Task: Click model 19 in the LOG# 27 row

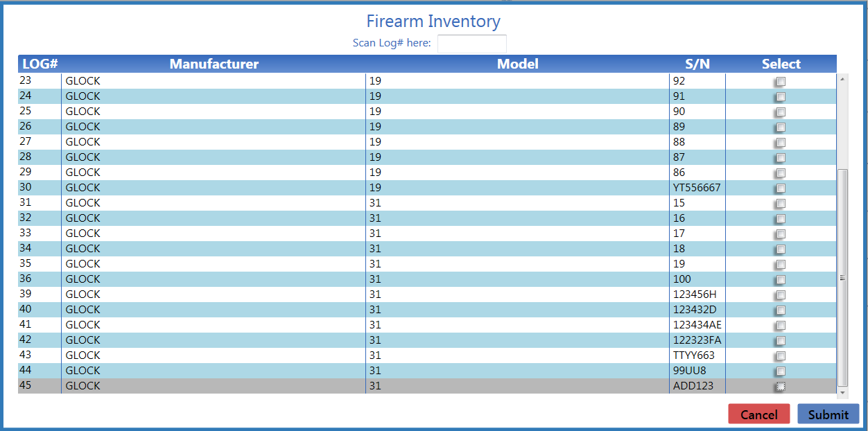Action: click(x=375, y=142)
